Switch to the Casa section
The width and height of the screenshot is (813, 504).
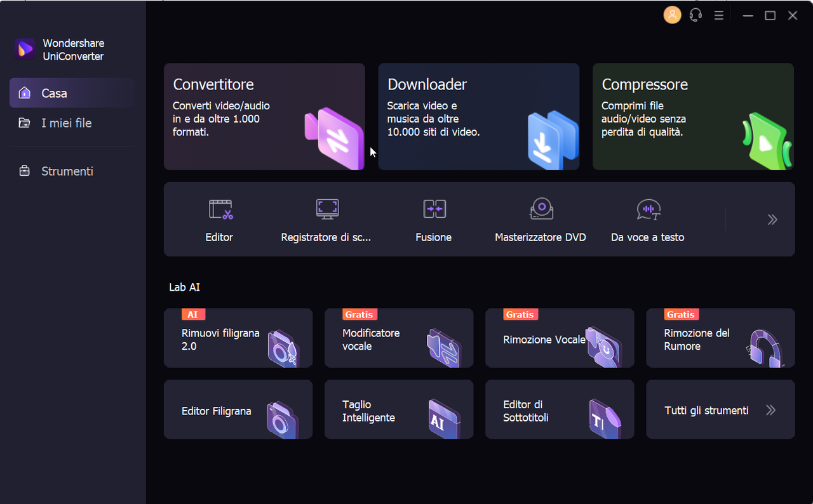[x=55, y=93]
